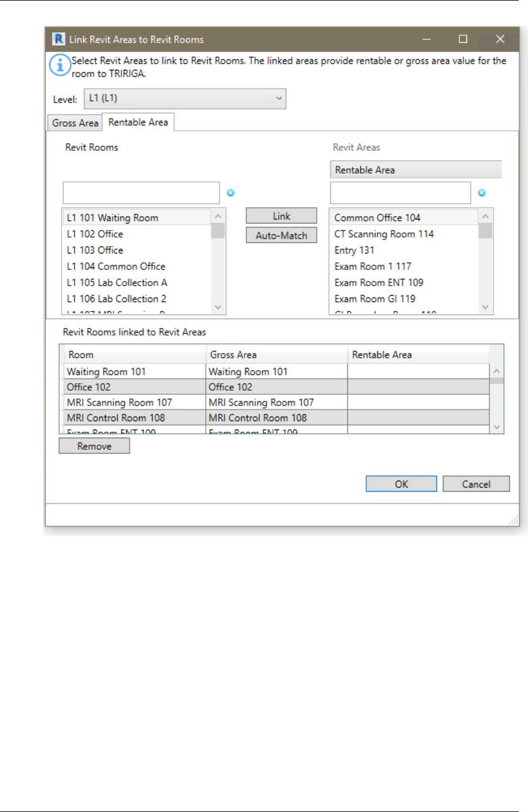Screen dimensions: 528x812
Task: Select Entry 131 area
Action: click(404, 250)
